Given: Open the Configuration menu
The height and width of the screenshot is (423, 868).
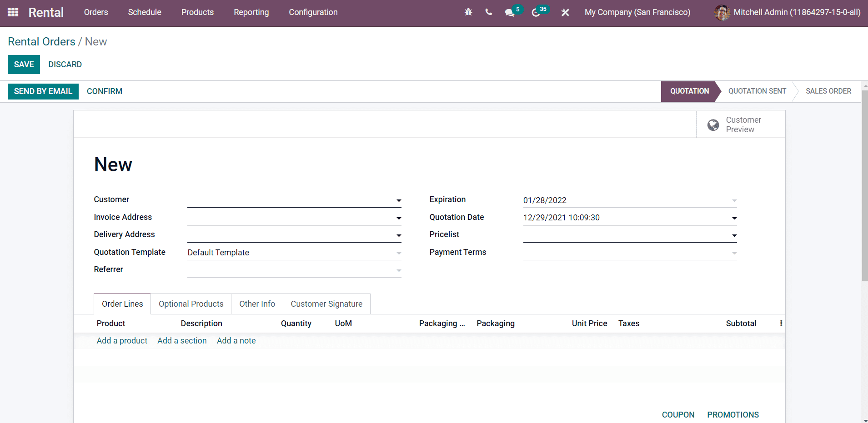Looking at the screenshot, I should pyautogui.click(x=313, y=12).
